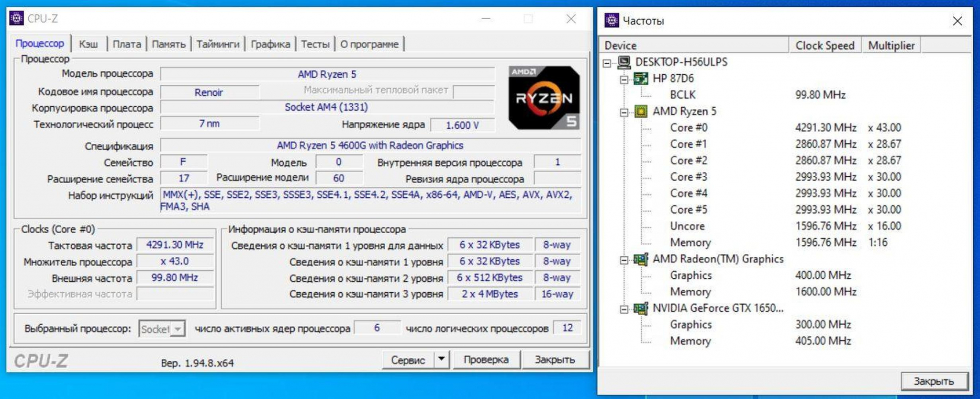Go to the Графика tab
The height and width of the screenshot is (399, 980).
(270, 44)
